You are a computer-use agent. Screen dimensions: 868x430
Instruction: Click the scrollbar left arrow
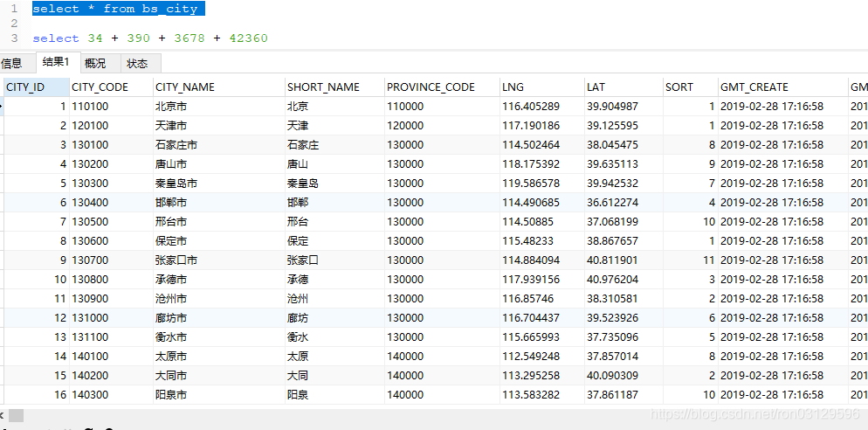tap(3, 416)
